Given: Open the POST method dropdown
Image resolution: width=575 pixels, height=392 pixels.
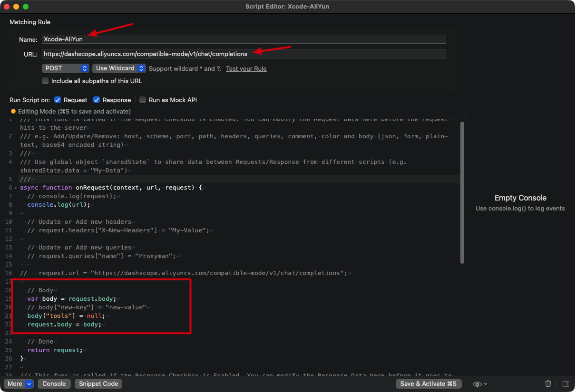Looking at the screenshot, I should (x=65, y=68).
